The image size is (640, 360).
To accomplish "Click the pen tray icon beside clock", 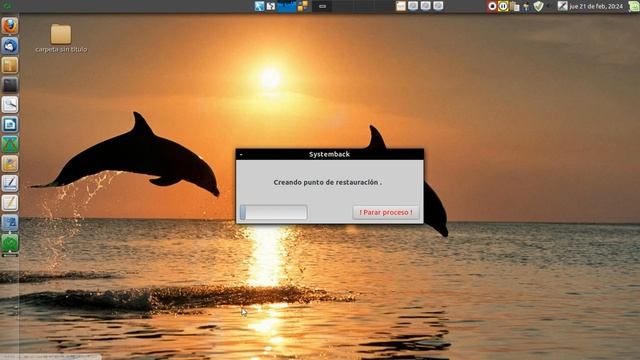I will [x=562, y=6].
